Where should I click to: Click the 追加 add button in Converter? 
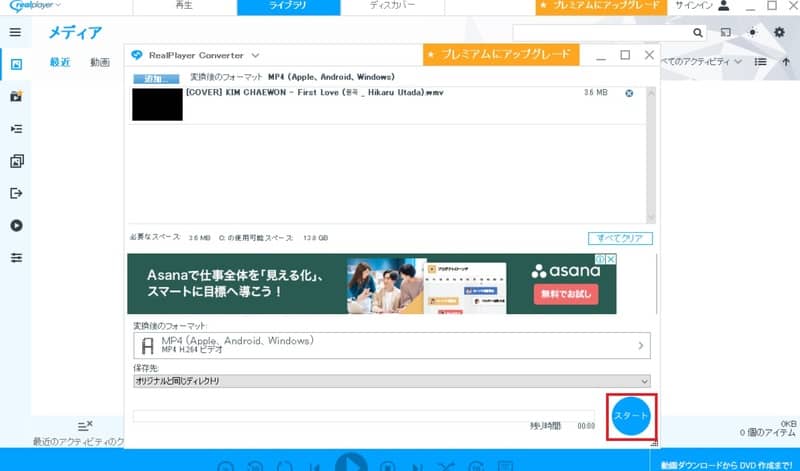(x=156, y=79)
